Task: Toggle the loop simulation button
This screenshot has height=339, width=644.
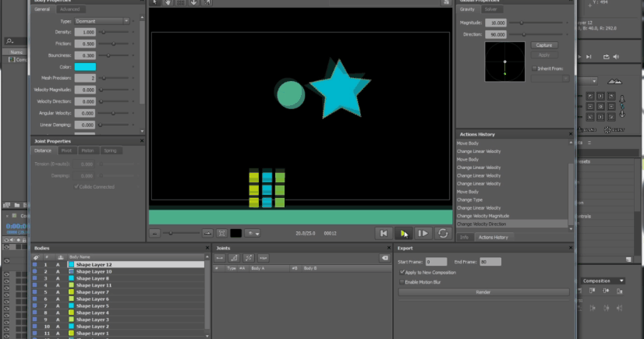Action: (443, 233)
